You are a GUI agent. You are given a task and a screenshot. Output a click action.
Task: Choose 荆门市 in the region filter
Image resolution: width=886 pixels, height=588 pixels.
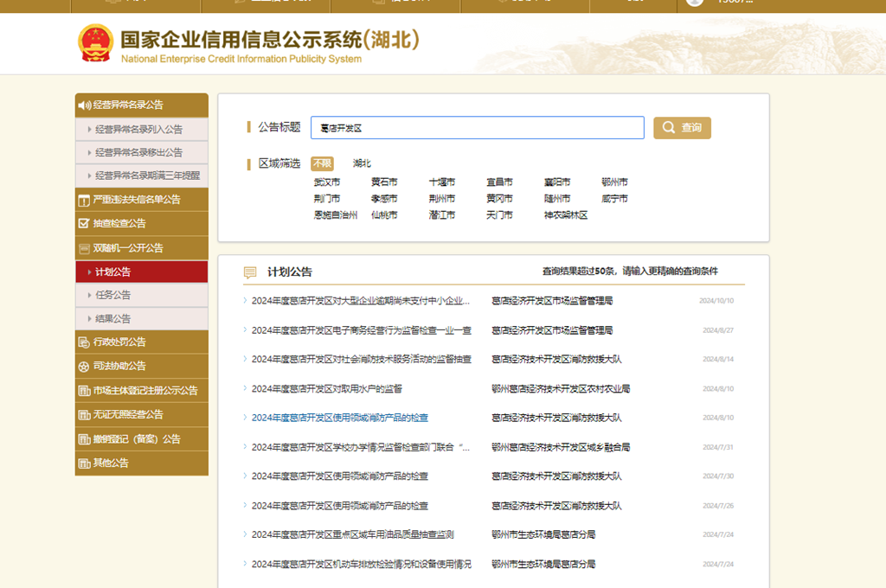[327, 198]
